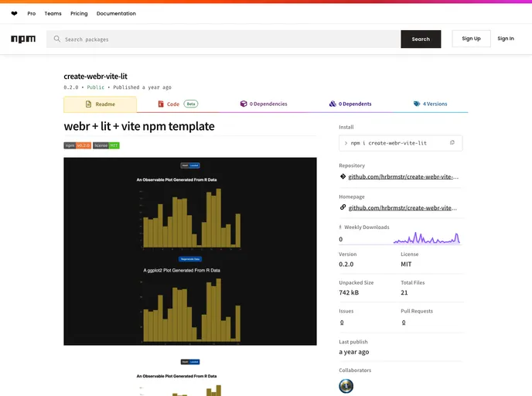Click the Public label under package name

(x=96, y=87)
